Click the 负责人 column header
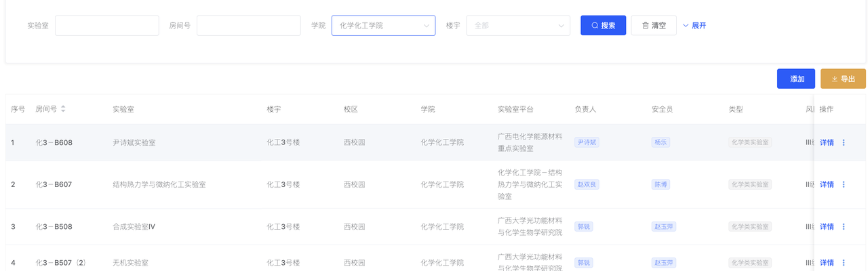Screen dimensions: 868x271 point(585,109)
